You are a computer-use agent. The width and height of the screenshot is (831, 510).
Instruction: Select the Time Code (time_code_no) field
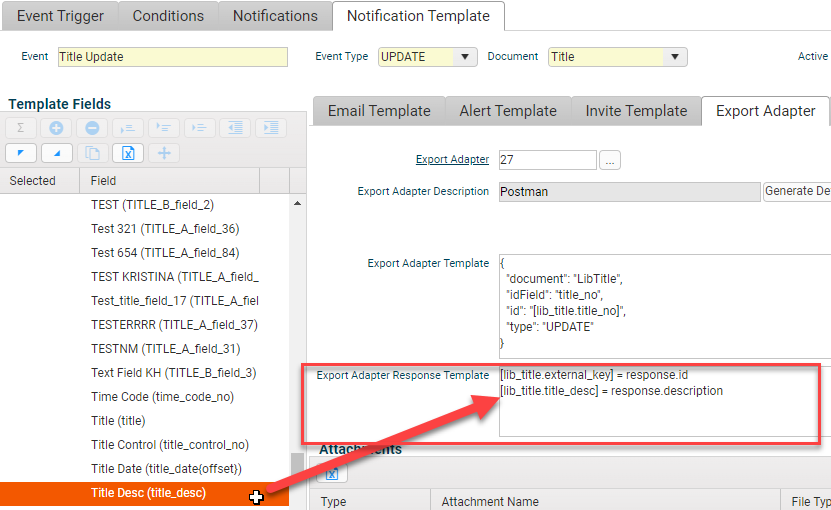[162, 397]
